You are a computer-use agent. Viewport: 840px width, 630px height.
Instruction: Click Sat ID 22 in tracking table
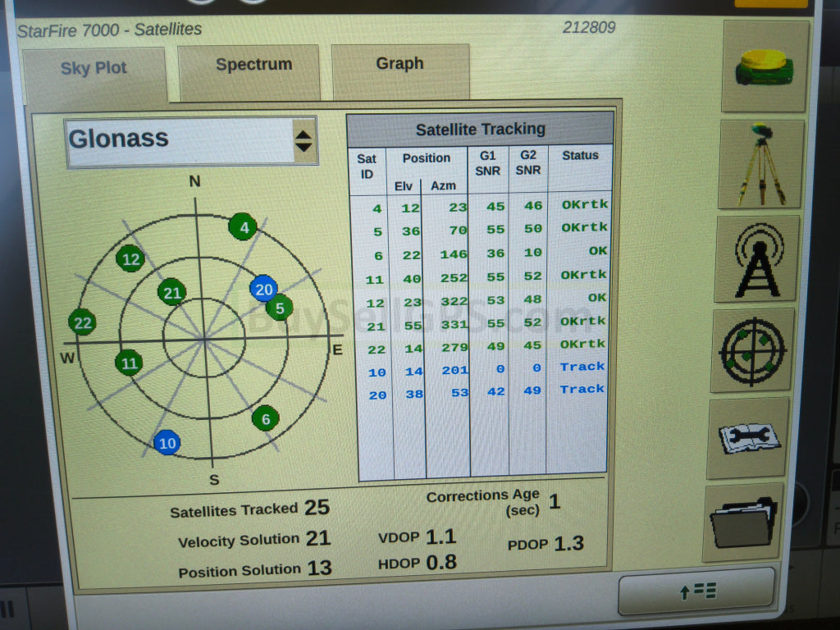coord(376,349)
